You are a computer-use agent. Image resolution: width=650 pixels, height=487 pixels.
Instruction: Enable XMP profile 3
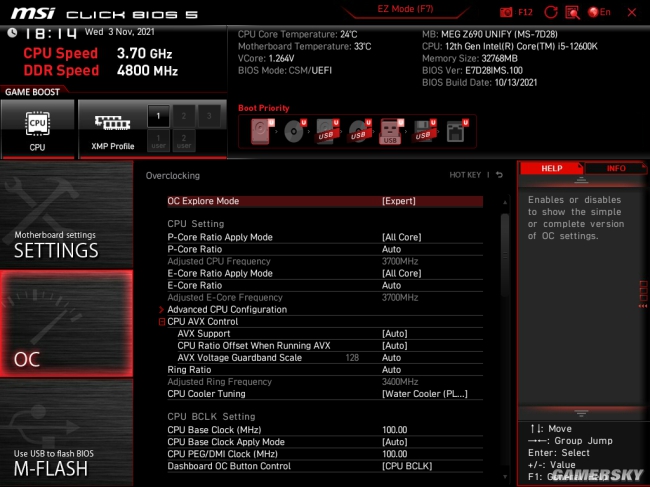(209, 116)
